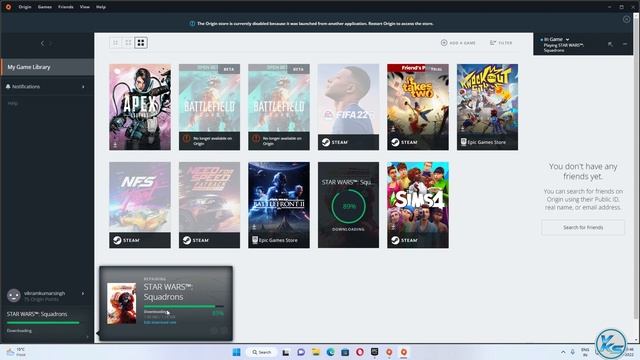The image size is (640, 360).
Task: Open the It Takes Two tile
Action: pos(418,107)
